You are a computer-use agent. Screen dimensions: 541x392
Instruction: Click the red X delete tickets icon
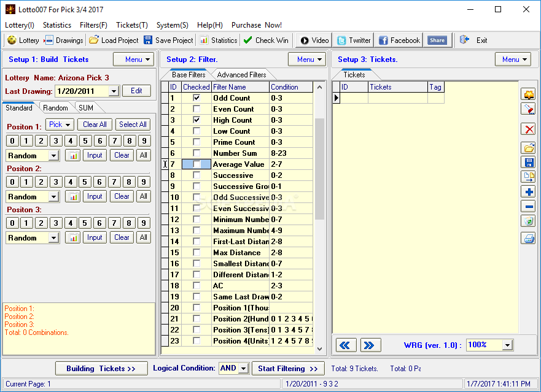(528, 129)
